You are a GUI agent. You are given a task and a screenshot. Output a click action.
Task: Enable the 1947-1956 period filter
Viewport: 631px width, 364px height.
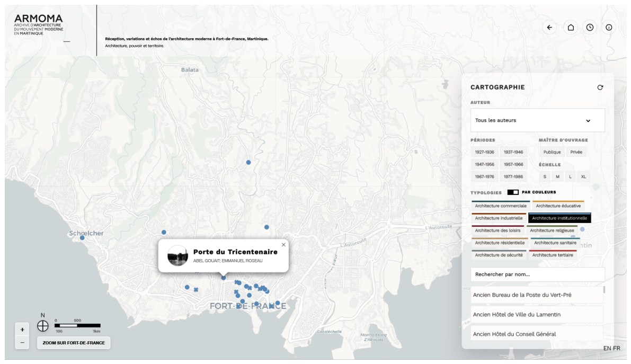click(485, 164)
